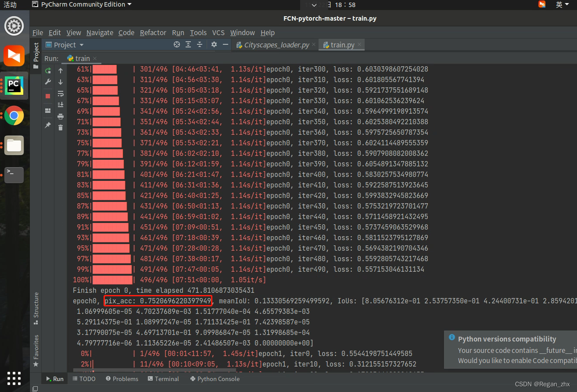Open the red arrow app in dock

14,56
